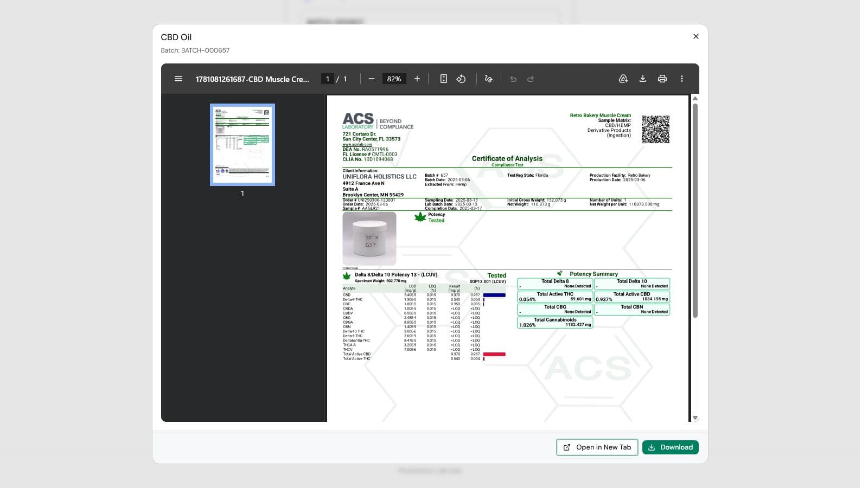The width and height of the screenshot is (868, 488).
Task: Click the PDF vertical scrollbar thumb
Action: (x=695, y=210)
